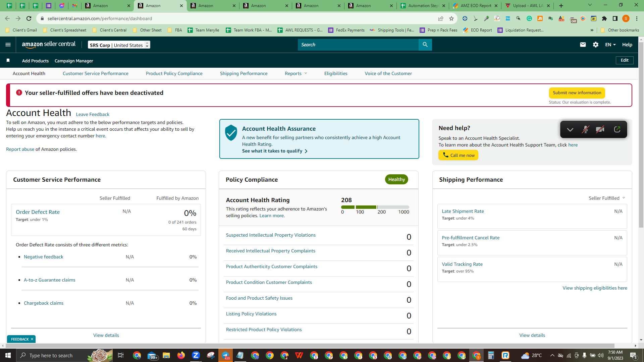The height and width of the screenshot is (362, 644).
Task: Open the Eligibilities tab
Action: click(x=336, y=73)
